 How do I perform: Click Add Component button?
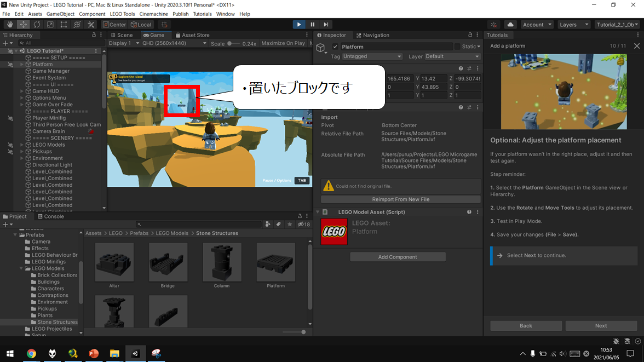(398, 257)
